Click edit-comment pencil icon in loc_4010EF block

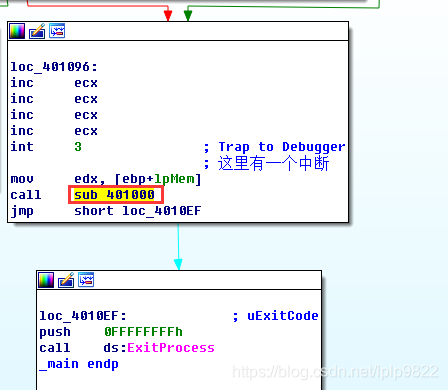click(x=66, y=280)
